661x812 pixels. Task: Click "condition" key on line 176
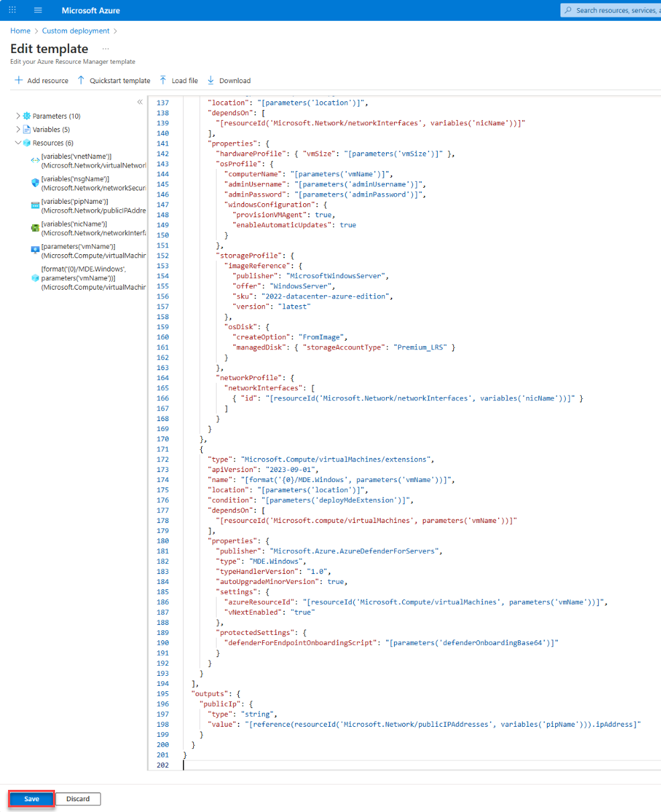point(230,500)
